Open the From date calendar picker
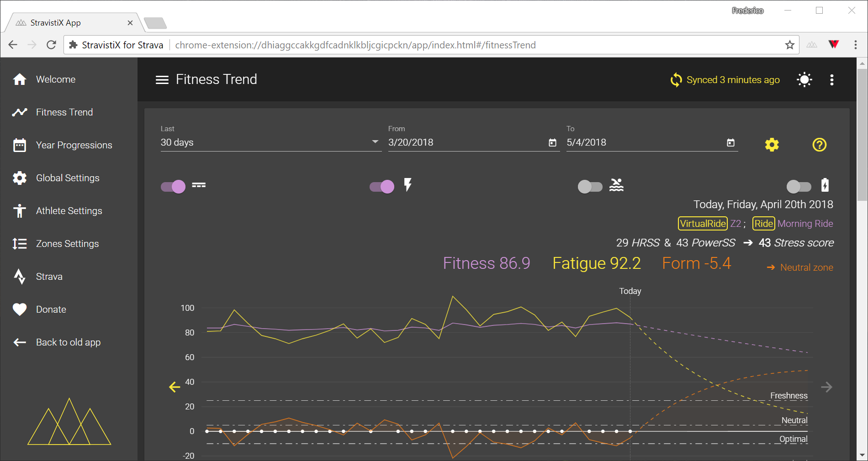Screen dimensions: 868x461 point(552,143)
